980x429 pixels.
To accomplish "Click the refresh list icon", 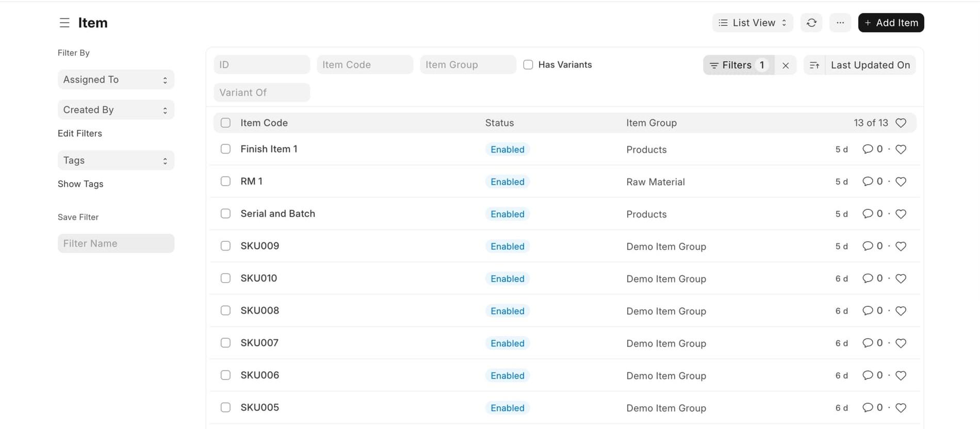I will click(811, 23).
